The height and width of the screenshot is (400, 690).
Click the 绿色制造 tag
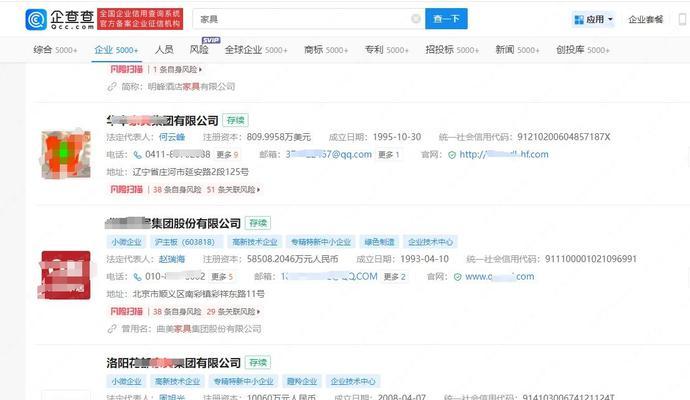click(379, 242)
